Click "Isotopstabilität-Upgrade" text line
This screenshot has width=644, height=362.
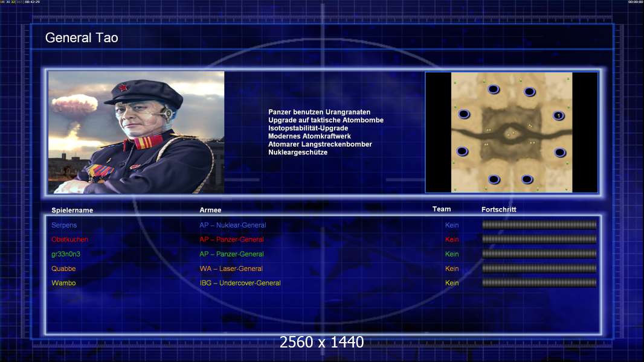coord(308,128)
